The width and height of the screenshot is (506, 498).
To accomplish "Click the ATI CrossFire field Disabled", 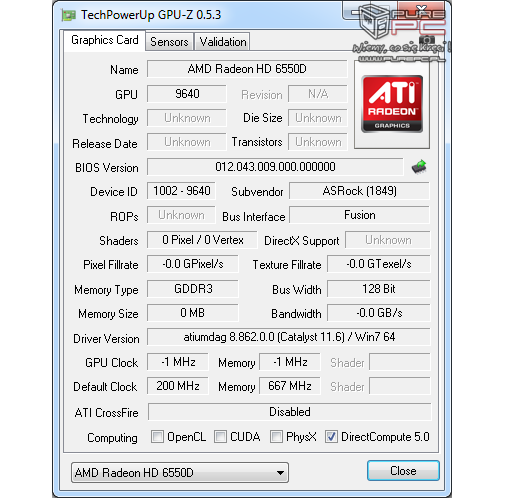I will pos(290,412).
